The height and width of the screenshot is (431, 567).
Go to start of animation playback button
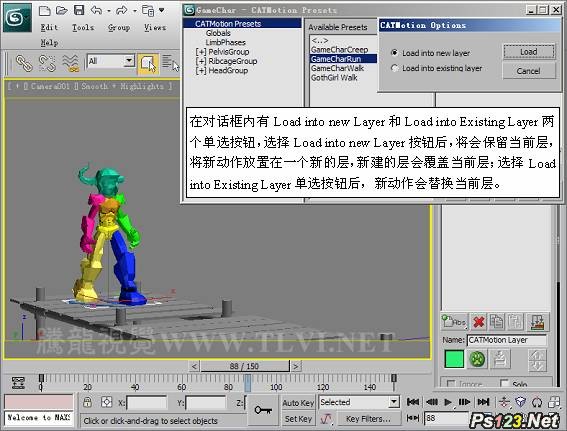[413, 402]
